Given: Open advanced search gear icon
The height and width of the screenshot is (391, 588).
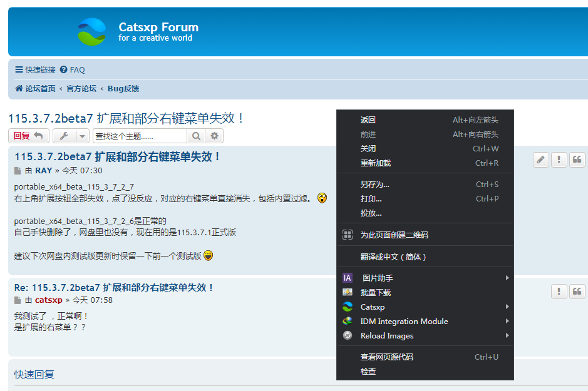Looking at the screenshot, I should click(214, 136).
